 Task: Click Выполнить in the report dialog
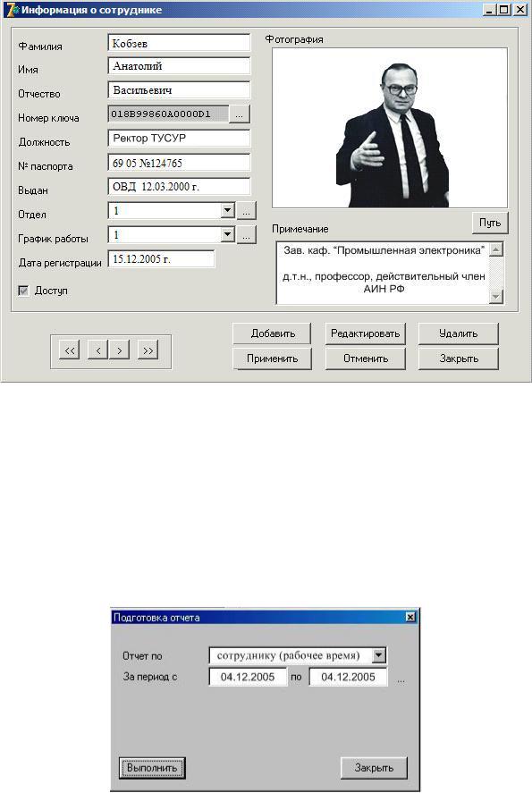coord(152,768)
